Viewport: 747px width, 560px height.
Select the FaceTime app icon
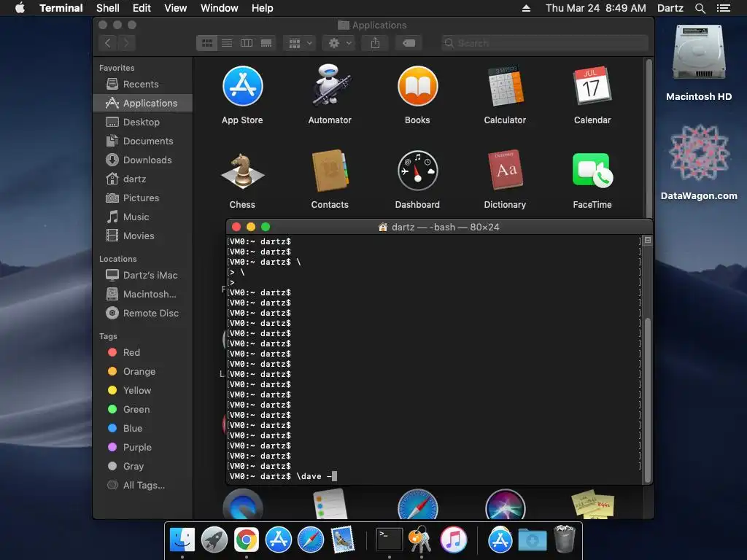(x=592, y=171)
